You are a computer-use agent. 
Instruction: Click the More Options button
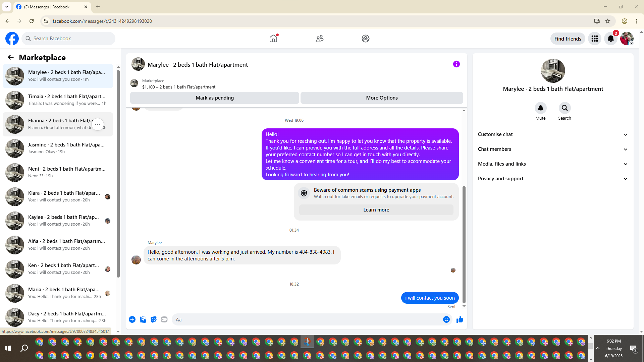[382, 98]
